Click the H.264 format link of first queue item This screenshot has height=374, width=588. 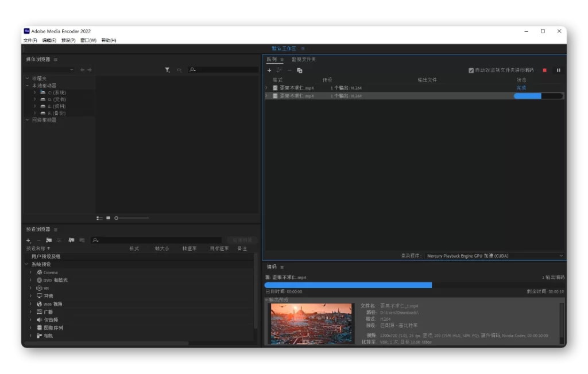click(356, 88)
